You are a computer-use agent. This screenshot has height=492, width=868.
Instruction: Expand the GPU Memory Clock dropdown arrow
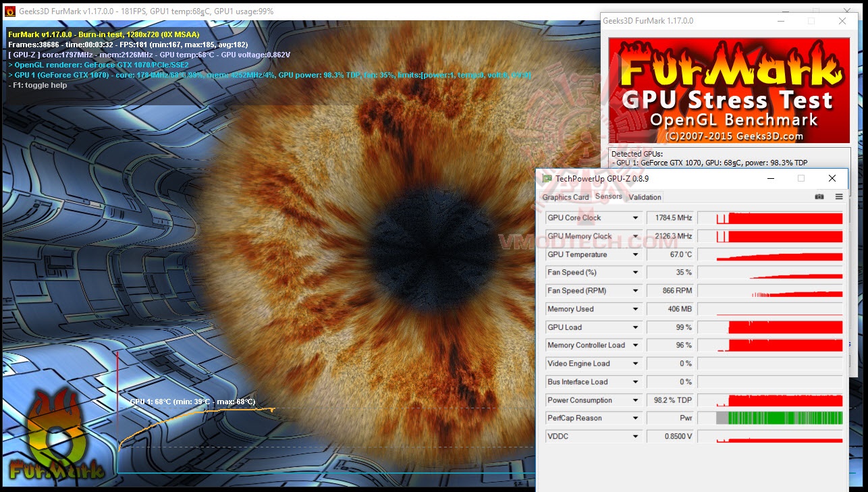(x=635, y=236)
